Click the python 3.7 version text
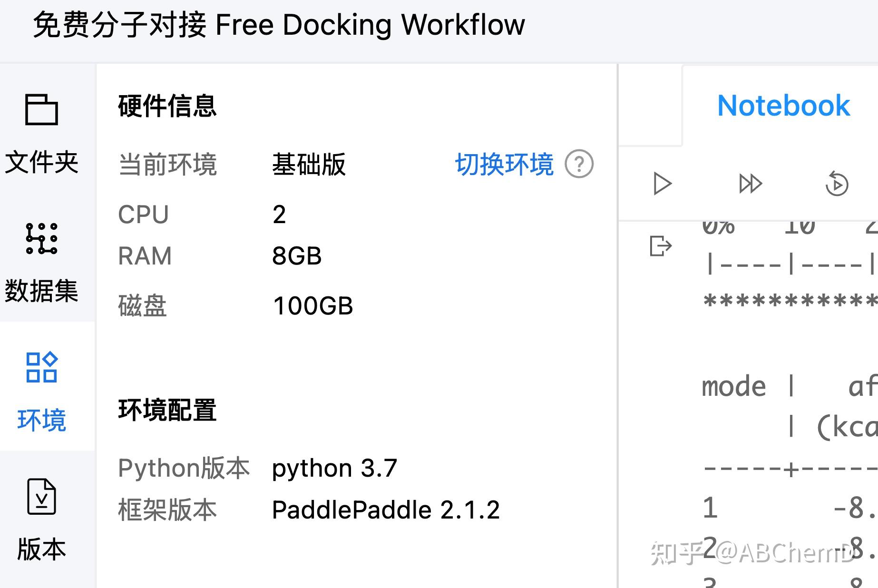 pyautogui.click(x=334, y=468)
